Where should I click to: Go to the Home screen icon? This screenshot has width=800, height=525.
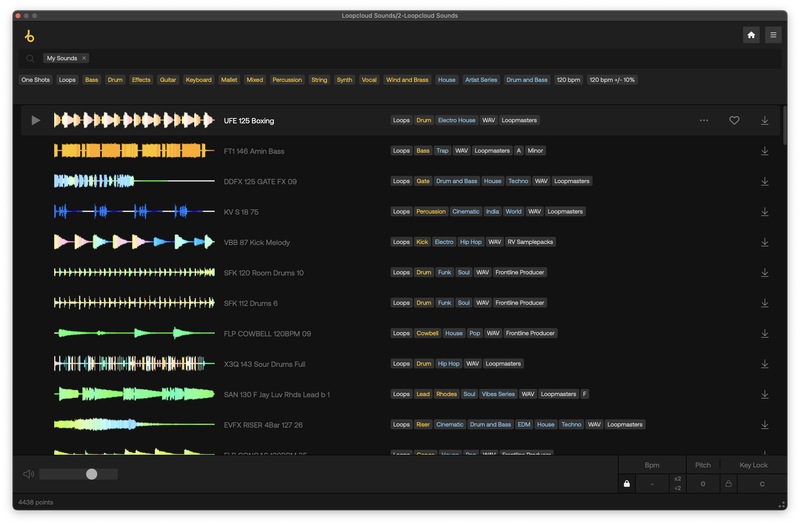(x=751, y=35)
